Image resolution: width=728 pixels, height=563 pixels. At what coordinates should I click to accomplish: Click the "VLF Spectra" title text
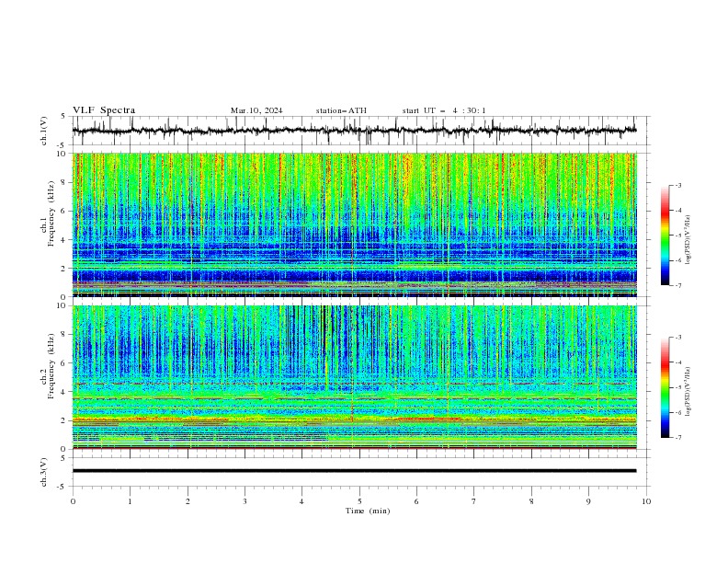click(104, 110)
